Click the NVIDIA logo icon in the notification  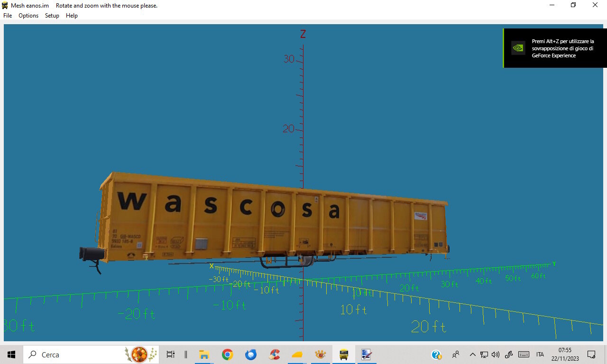click(518, 48)
